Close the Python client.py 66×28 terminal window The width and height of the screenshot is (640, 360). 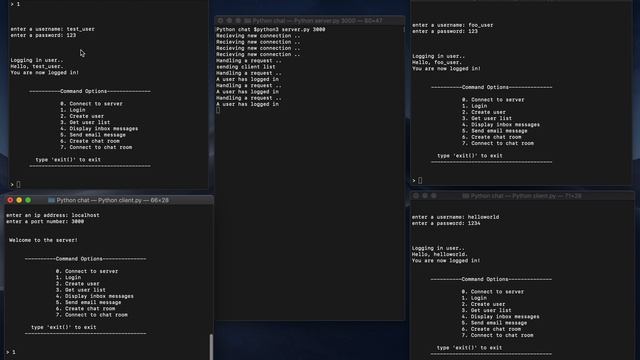(x=10, y=200)
